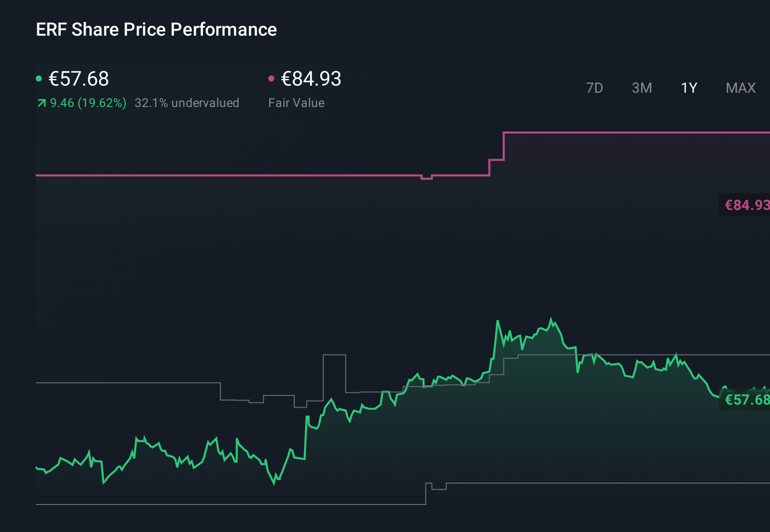Open the MAX time range view
The height and width of the screenshot is (532, 770).
(x=740, y=88)
